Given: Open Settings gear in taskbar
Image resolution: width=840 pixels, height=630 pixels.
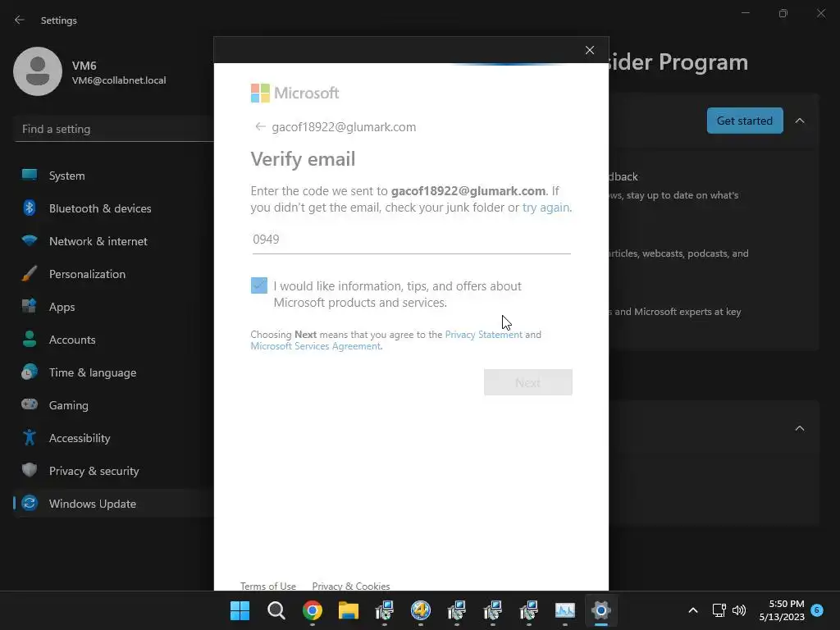Looking at the screenshot, I should [x=601, y=610].
